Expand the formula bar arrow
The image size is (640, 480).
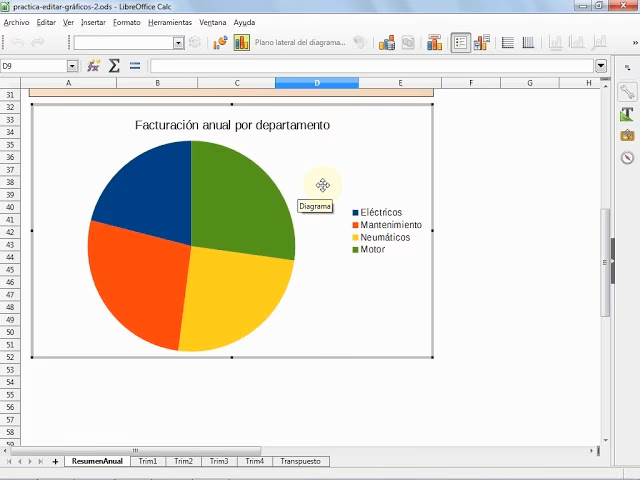click(601, 66)
